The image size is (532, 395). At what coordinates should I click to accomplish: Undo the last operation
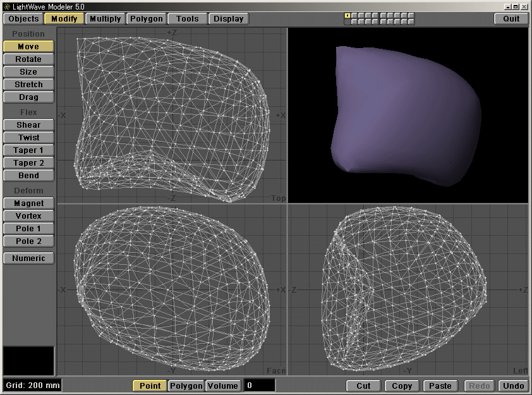click(x=513, y=386)
